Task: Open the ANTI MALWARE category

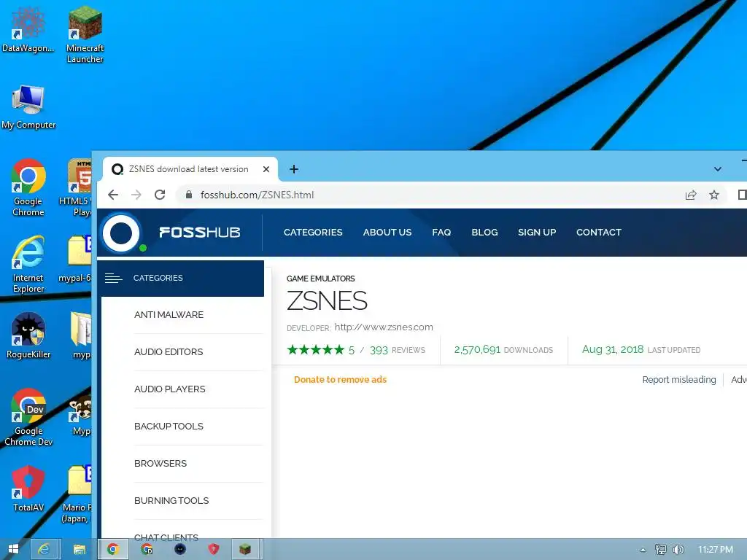Action: (x=169, y=315)
